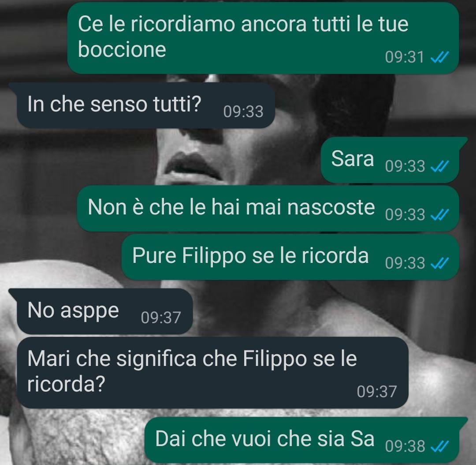476x465 pixels.
Task: Tap the read receipt on the 09:31 message
Action: click(439, 57)
